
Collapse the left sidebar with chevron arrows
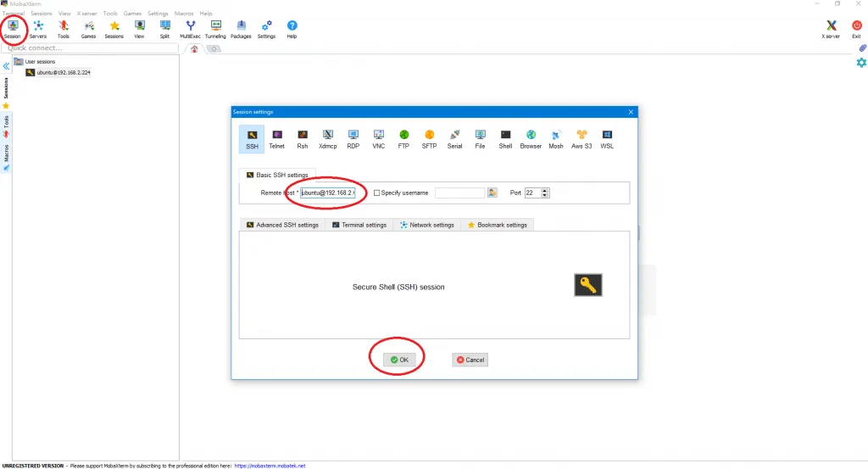[x=6, y=65]
